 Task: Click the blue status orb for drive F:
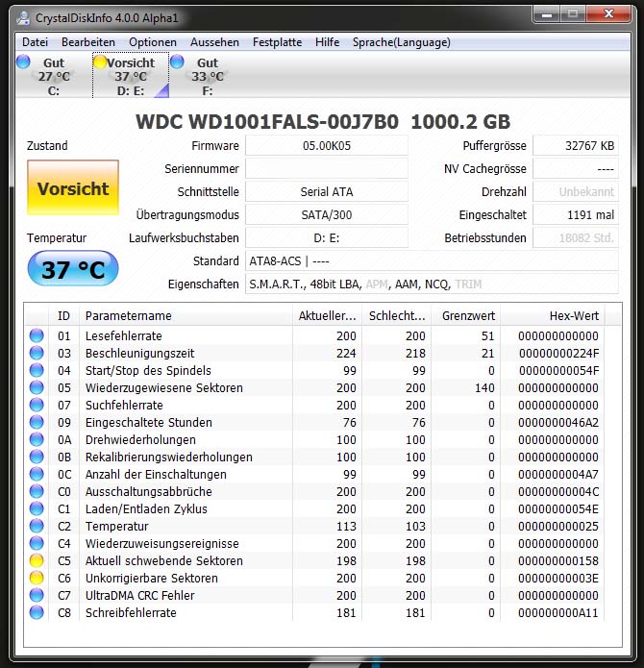pyautogui.click(x=177, y=62)
